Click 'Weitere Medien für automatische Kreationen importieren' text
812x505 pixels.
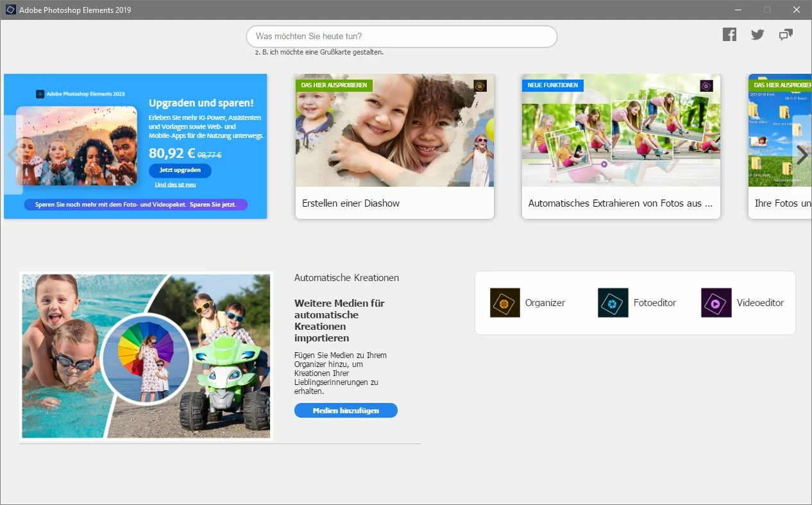pos(339,320)
